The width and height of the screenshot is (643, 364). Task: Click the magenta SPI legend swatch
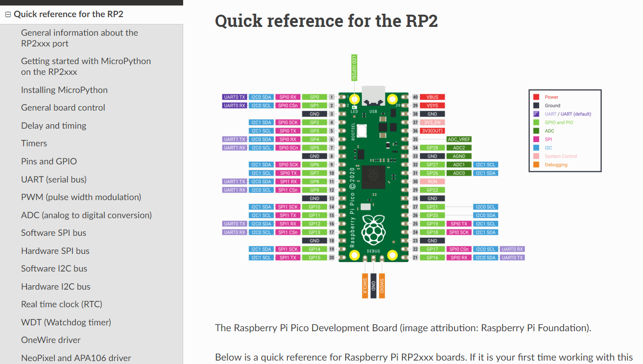point(536,139)
